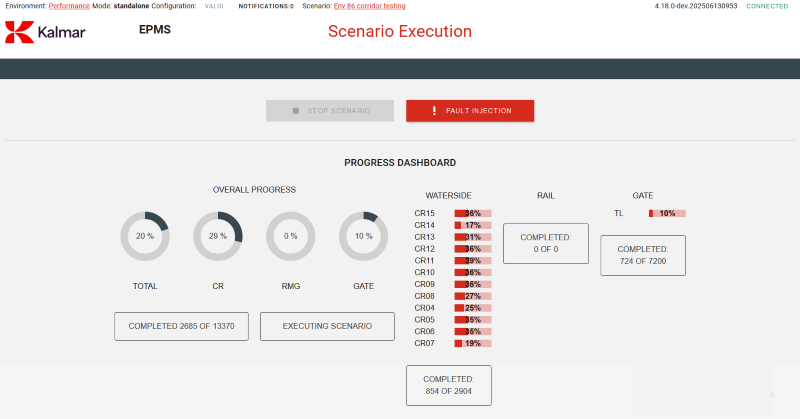The width and height of the screenshot is (800, 419).
Task: Click the Kalmar logo icon
Action: click(19, 33)
